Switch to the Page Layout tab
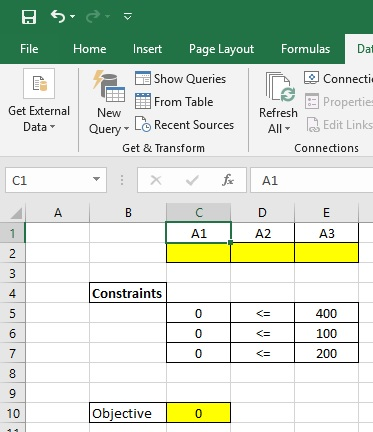This screenshot has height=432, width=373. pyautogui.click(x=221, y=49)
